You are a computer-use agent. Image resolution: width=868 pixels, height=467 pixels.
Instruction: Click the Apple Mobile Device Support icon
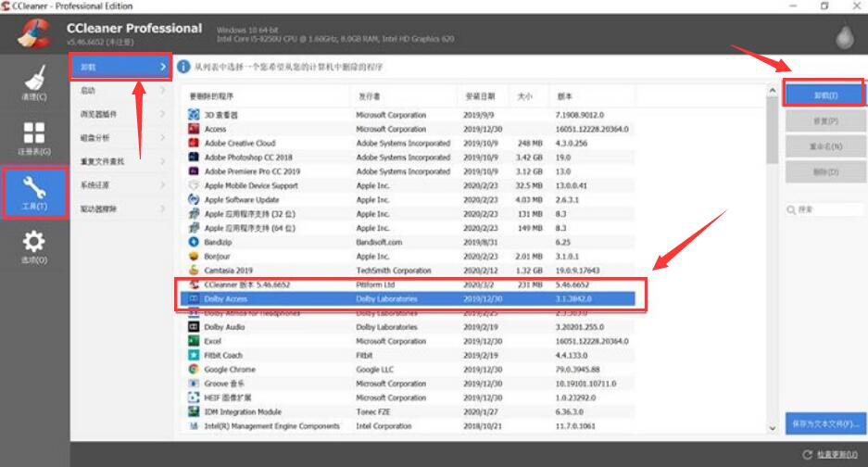[x=194, y=185]
